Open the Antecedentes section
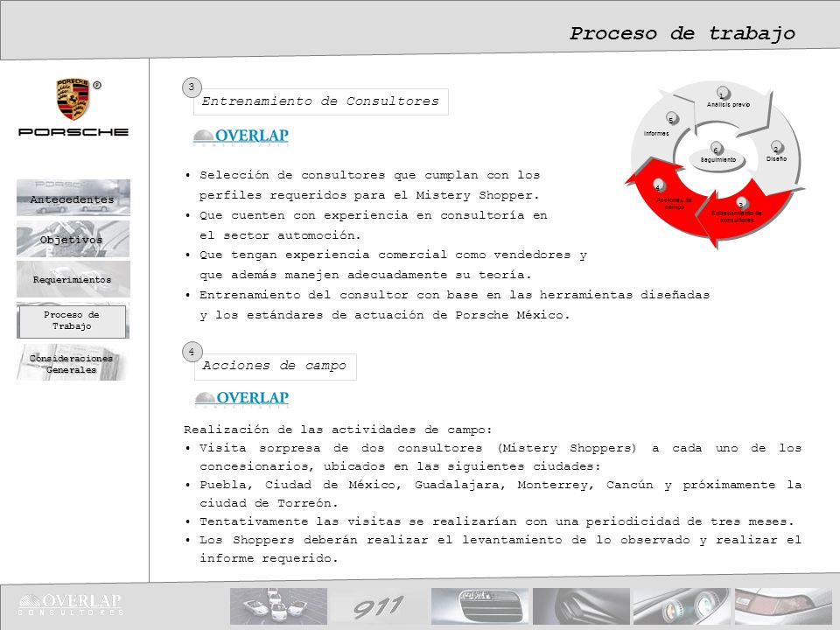The height and width of the screenshot is (630, 840). (73, 198)
